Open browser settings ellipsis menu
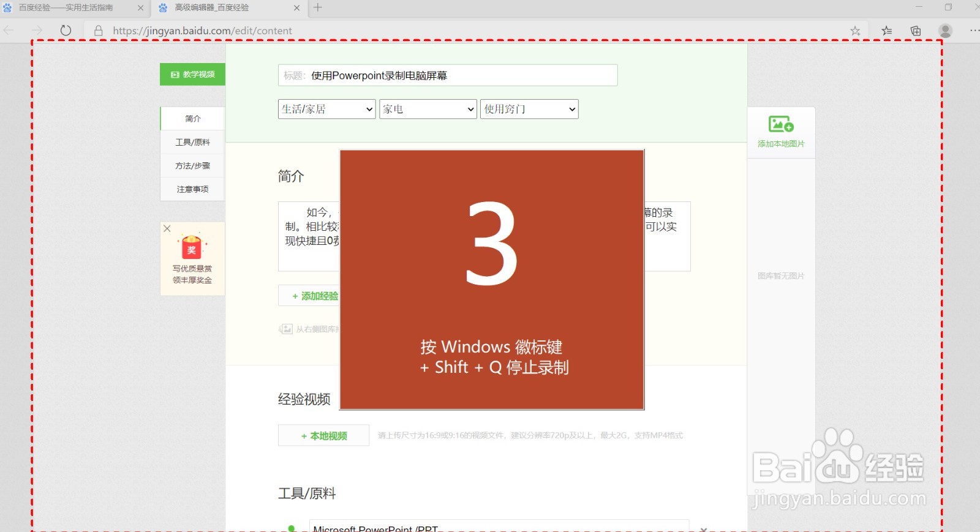This screenshot has height=532, width=980. point(974,31)
